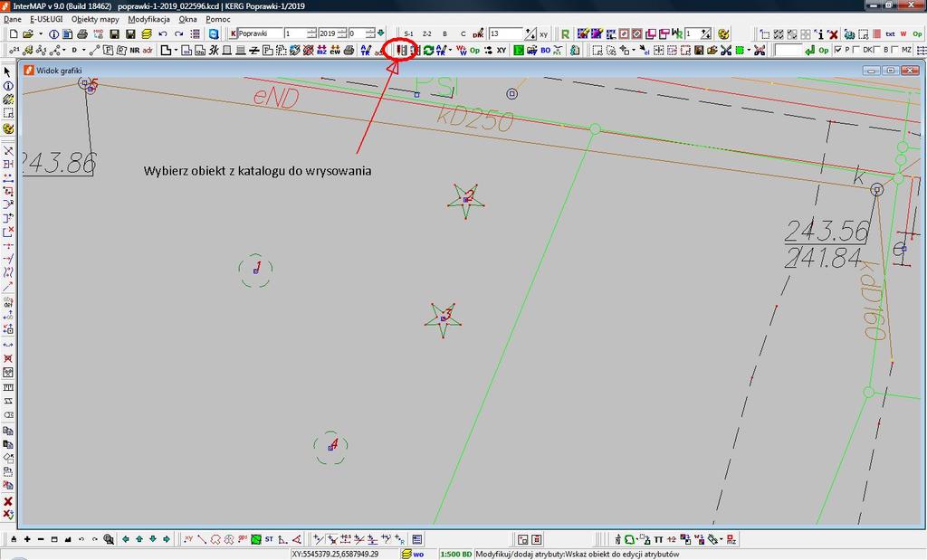The image size is (927, 560).
Task: Click the red W button top right
Action: 903,34
